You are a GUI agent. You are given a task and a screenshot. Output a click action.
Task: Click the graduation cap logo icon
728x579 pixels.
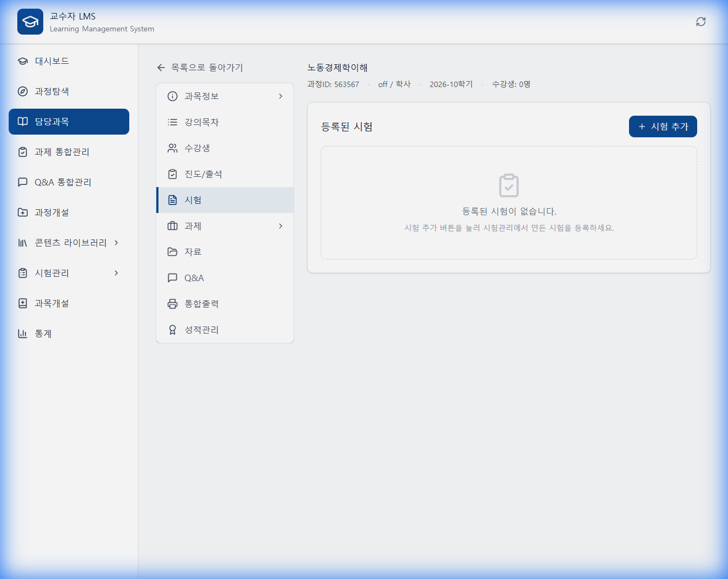[x=30, y=22]
